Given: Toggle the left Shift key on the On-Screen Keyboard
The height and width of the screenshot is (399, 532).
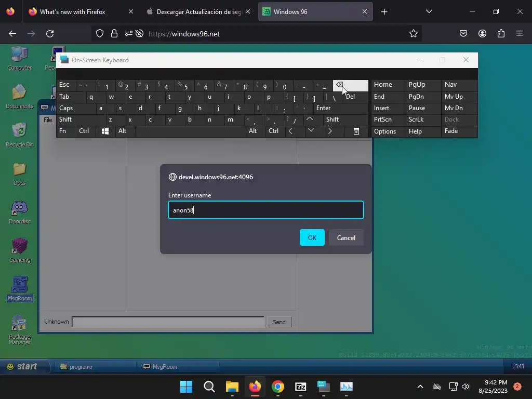Looking at the screenshot, I should [81, 119].
